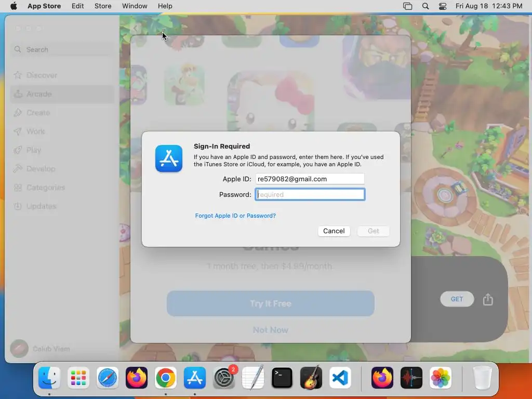The height and width of the screenshot is (399, 532).
Task: Click the Get button in dialog
Action: click(373, 231)
